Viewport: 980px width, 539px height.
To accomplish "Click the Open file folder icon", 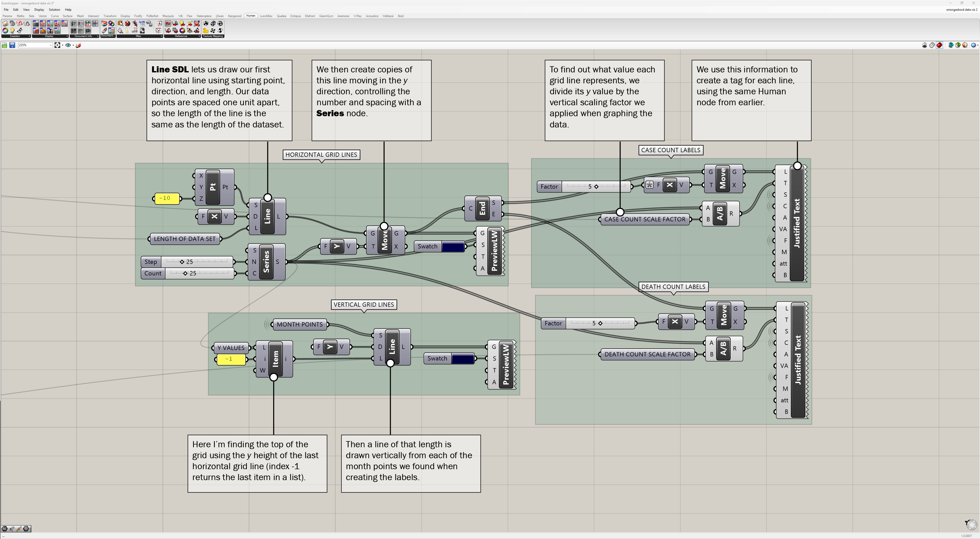I will click(x=5, y=45).
